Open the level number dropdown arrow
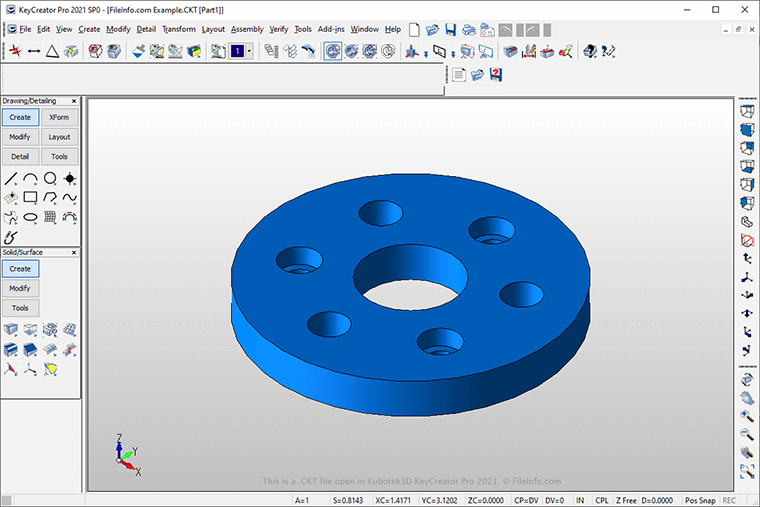Viewport: 760px width, 507px height. (249, 51)
